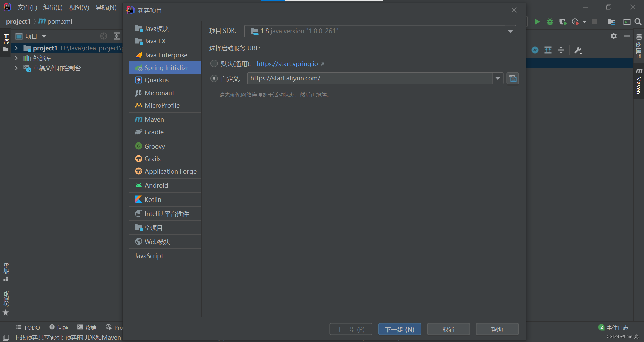Select the 默认(通用) radio button

(214, 63)
